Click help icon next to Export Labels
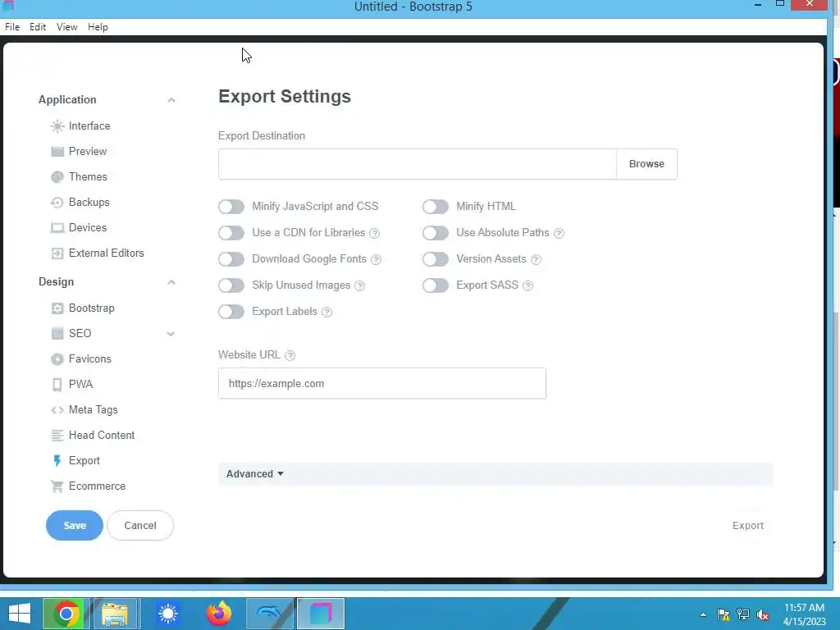This screenshot has width=840, height=630. [326, 312]
